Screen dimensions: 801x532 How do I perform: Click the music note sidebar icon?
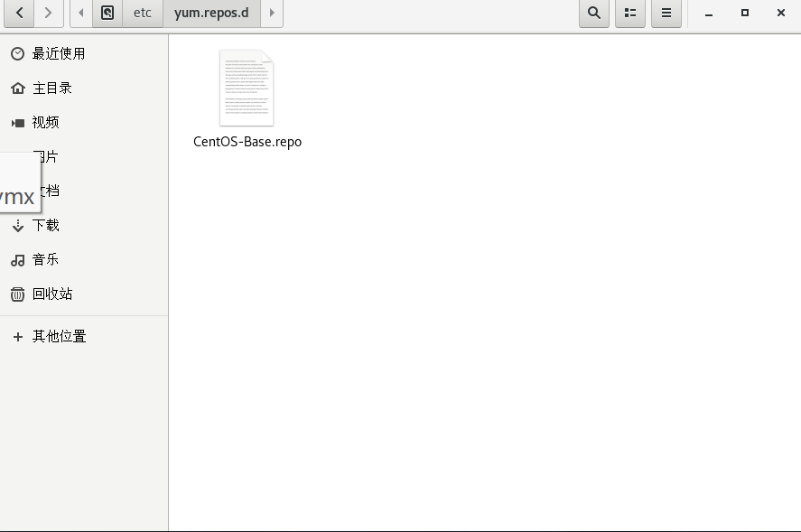[18, 260]
